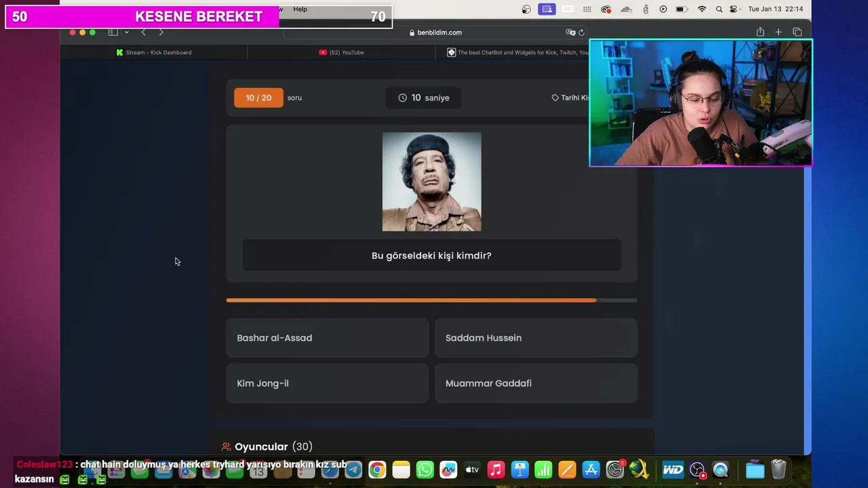Switch to Stream - Kick Dashboard tab
The height and width of the screenshot is (488, 868).
(154, 52)
